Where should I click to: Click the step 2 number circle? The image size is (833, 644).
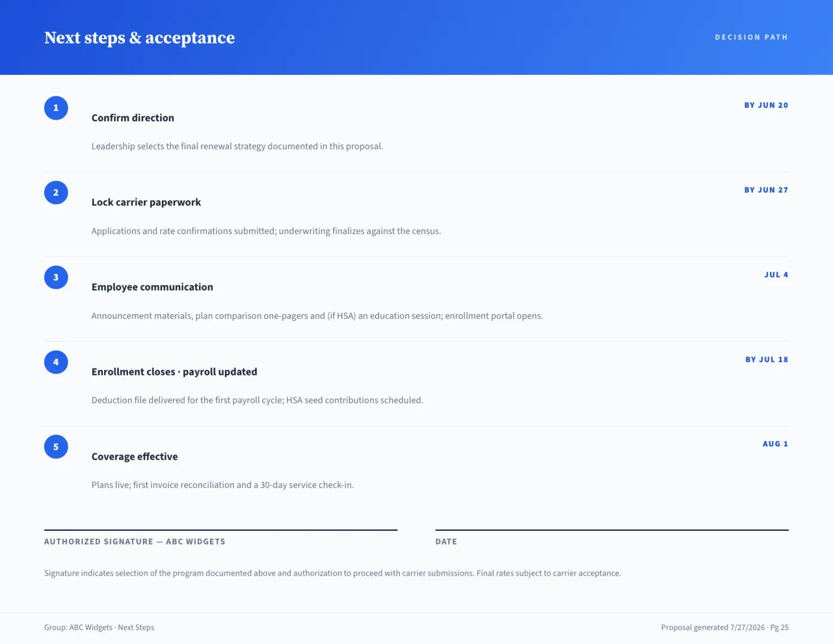click(56, 192)
